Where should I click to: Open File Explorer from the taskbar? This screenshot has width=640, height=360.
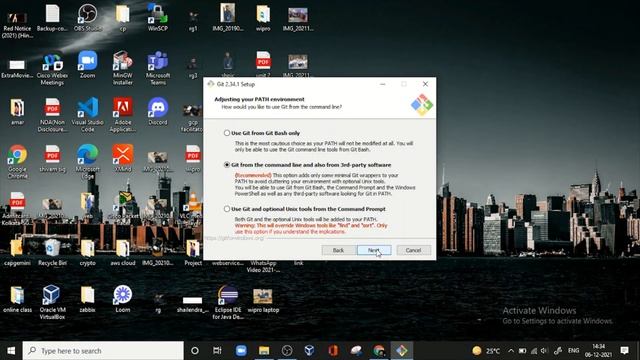tap(264, 351)
